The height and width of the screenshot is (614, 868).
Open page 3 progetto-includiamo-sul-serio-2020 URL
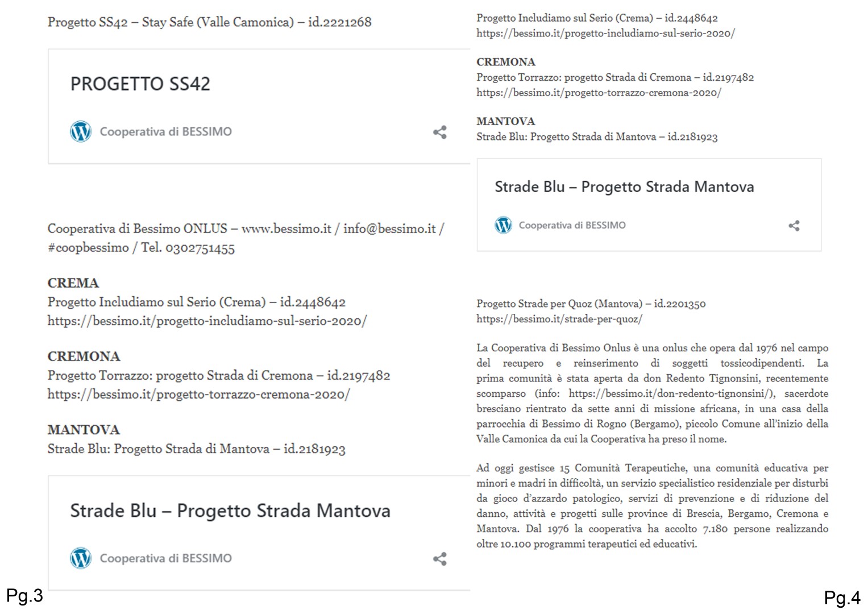click(207, 321)
